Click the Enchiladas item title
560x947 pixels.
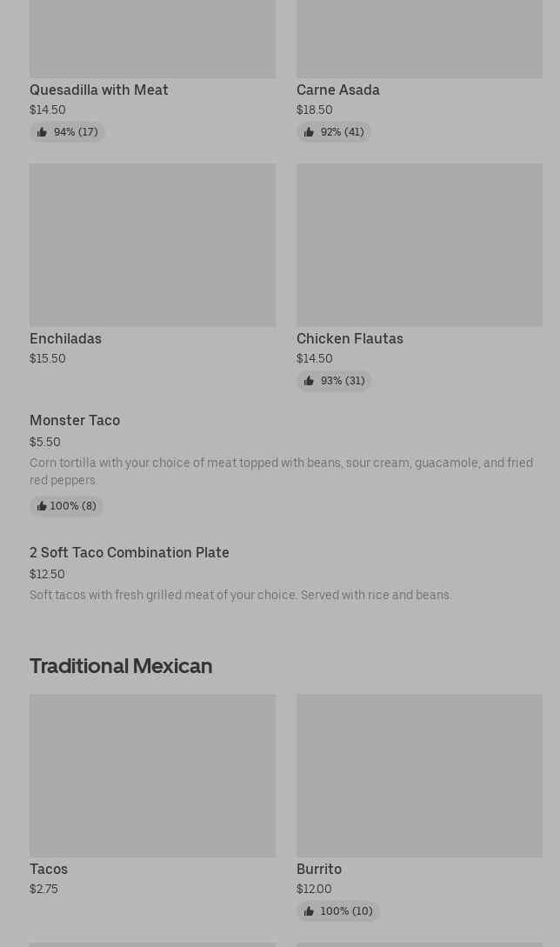[66, 339]
